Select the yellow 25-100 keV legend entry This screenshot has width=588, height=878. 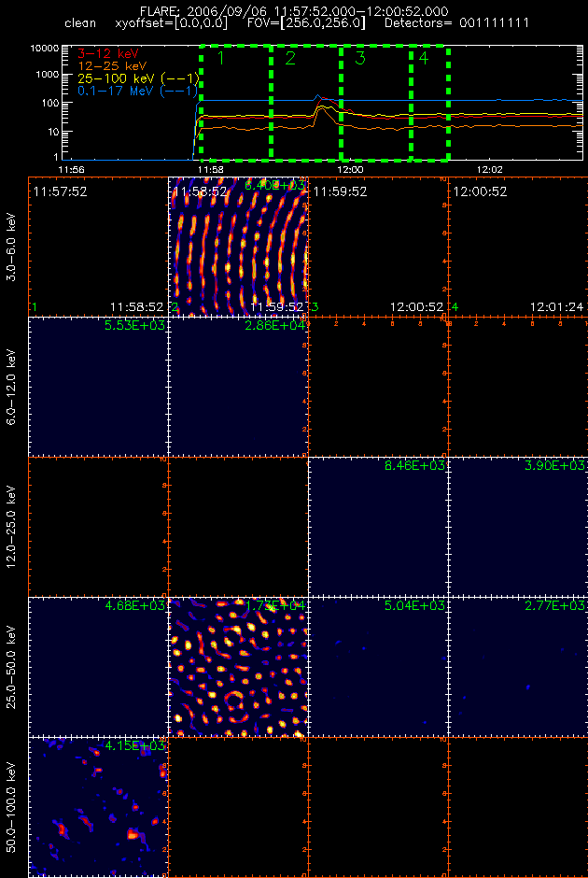click(137, 78)
